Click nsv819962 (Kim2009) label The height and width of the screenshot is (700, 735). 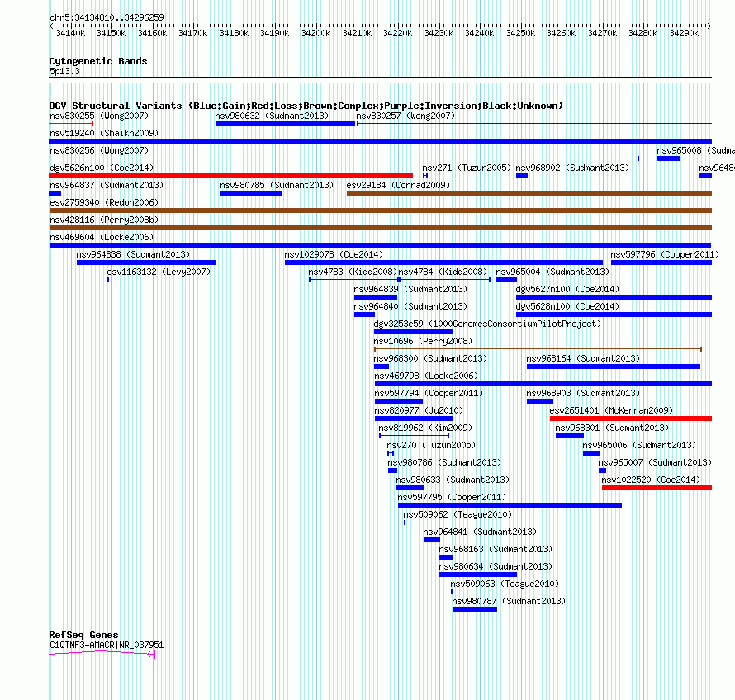click(x=425, y=428)
